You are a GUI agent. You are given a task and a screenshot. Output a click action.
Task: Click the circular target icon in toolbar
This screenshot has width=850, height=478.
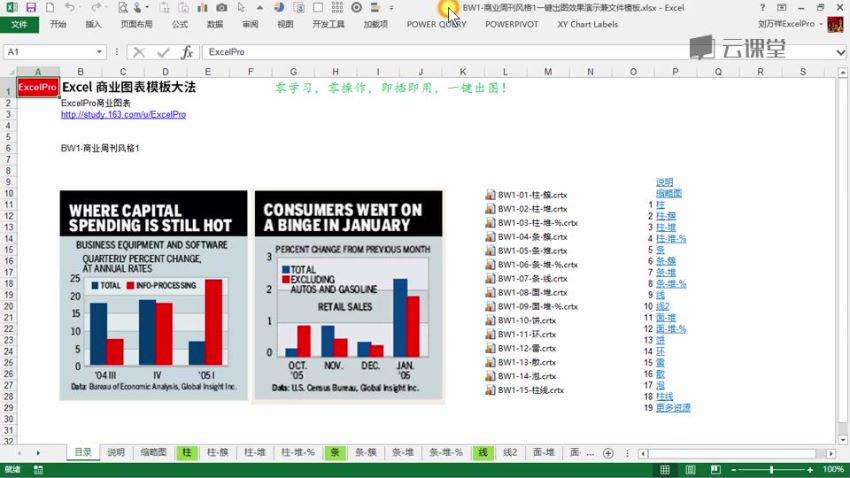(356, 8)
